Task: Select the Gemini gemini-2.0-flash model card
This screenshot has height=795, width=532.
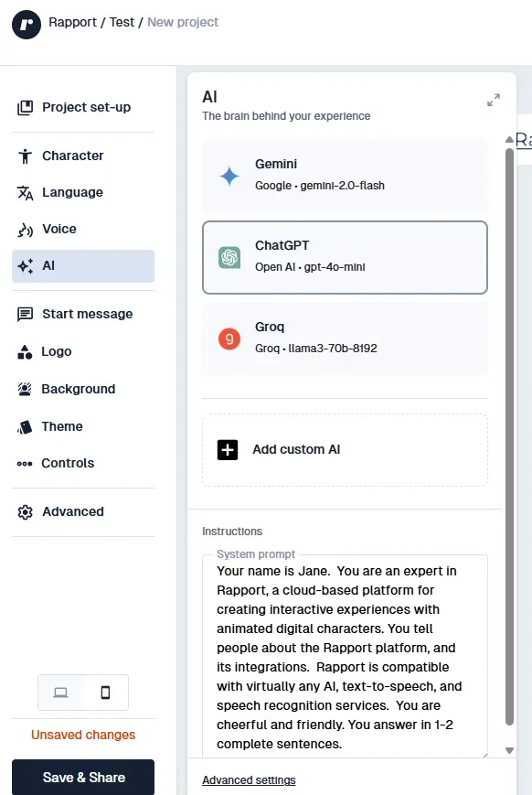Action: (345, 176)
